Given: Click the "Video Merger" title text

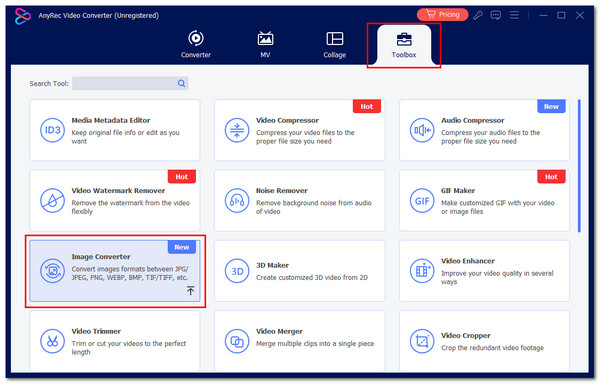Looking at the screenshot, I should [279, 331].
